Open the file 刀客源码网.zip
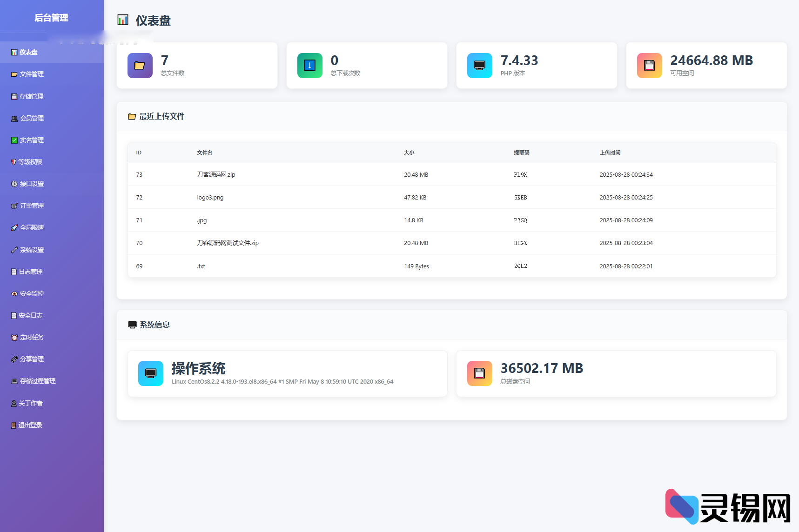799x532 pixels. click(216, 174)
